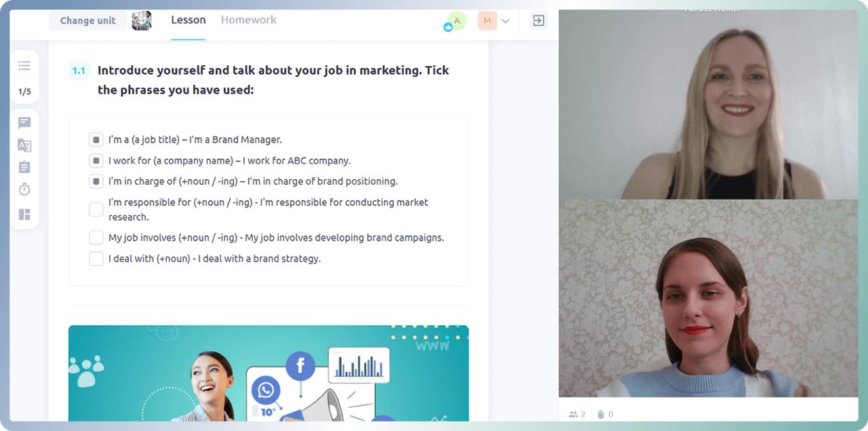Switch to the Homework tab
Screen dimensions: 868x431
point(248,20)
